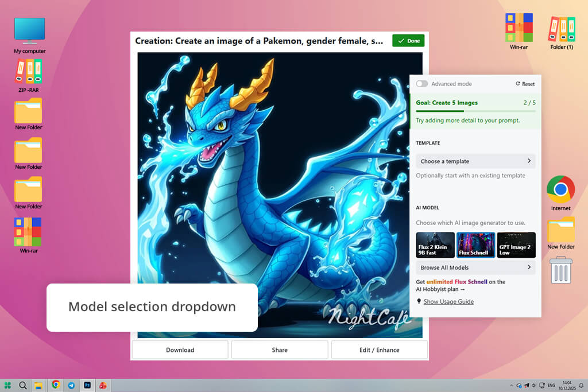Select the Flux Schnell model thumbnail
The width and height of the screenshot is (588, 392).
(x=475, y=244)
